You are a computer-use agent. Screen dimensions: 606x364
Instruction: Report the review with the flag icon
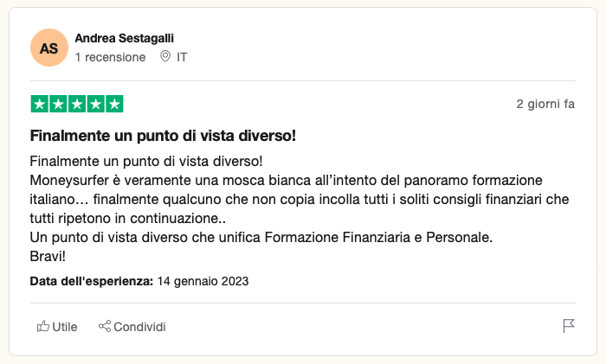pos(569,326)
